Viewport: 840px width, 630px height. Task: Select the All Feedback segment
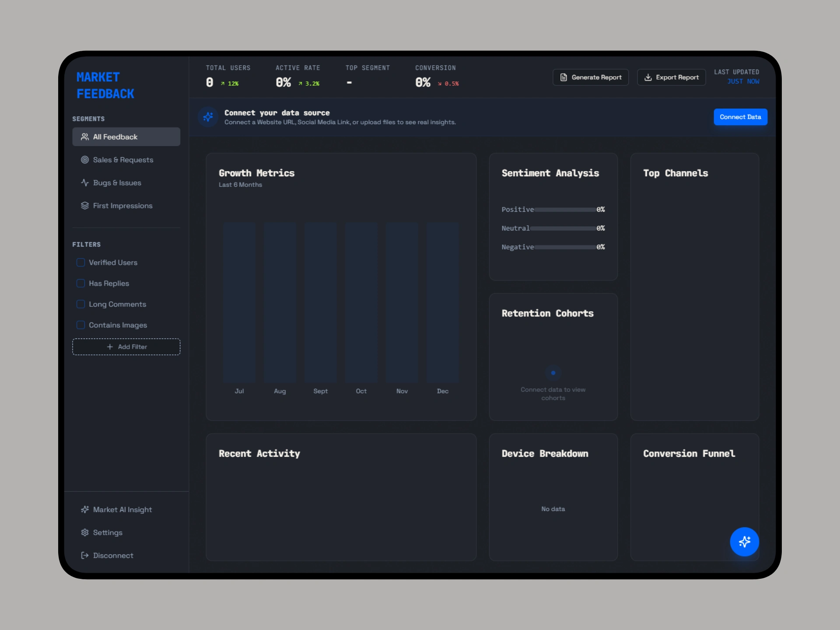click(x=126, y=137)
